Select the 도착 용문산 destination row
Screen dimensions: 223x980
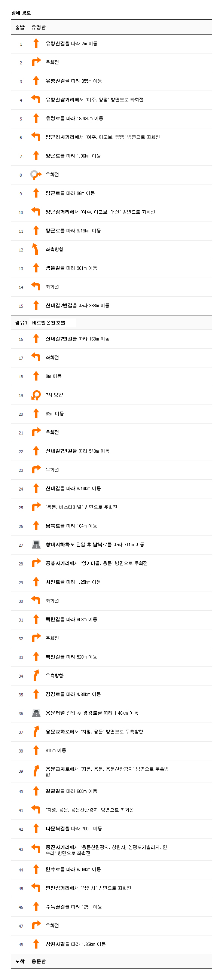(111, 961)
